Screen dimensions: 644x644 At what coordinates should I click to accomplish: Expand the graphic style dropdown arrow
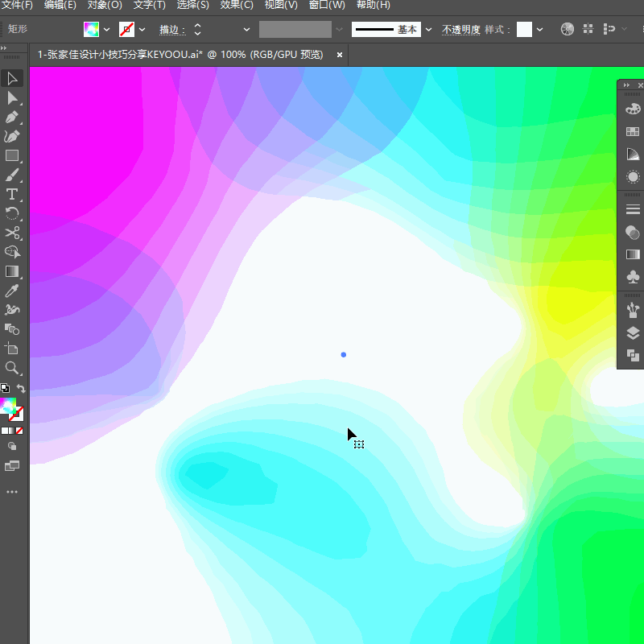(539, 30)
